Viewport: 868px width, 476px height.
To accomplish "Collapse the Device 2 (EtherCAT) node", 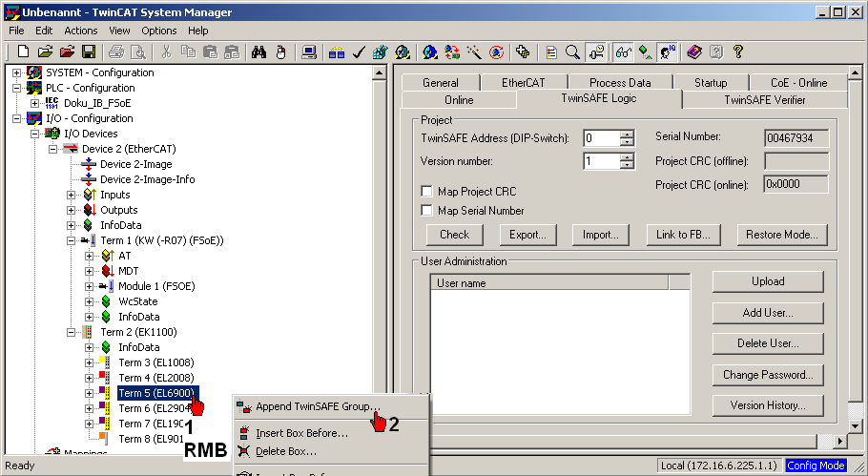I will click(53, 149).
